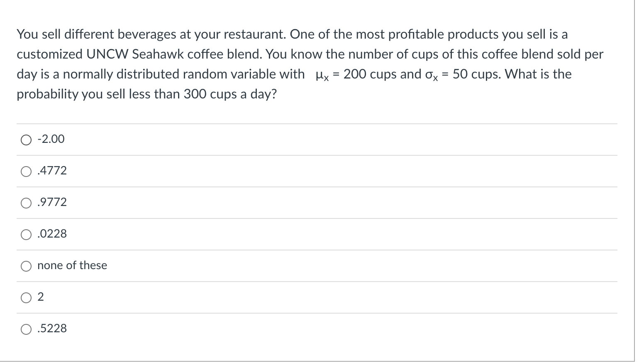Click the question text about Seahawk coffee
The width and height of the screenshot is (644, 363).
click(x=310, y=64)
